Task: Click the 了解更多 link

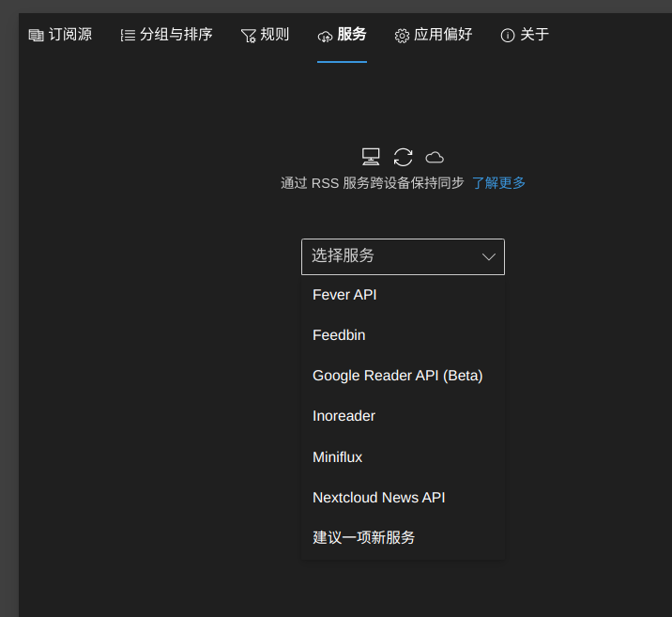Action: pyautogui.click(x=498, y=183)
